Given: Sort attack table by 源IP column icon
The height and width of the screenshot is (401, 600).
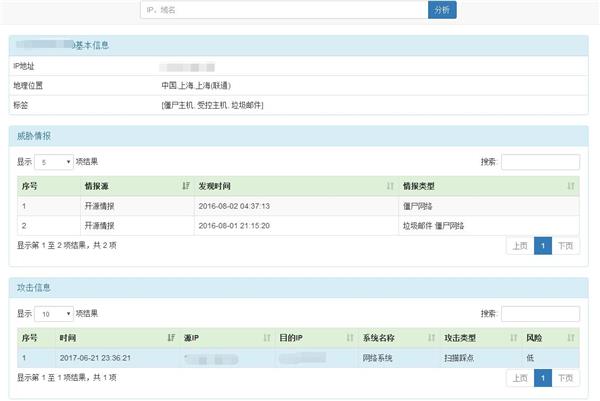Looking at the screenshot, I should pyautogui.click(x=267, y=338).
